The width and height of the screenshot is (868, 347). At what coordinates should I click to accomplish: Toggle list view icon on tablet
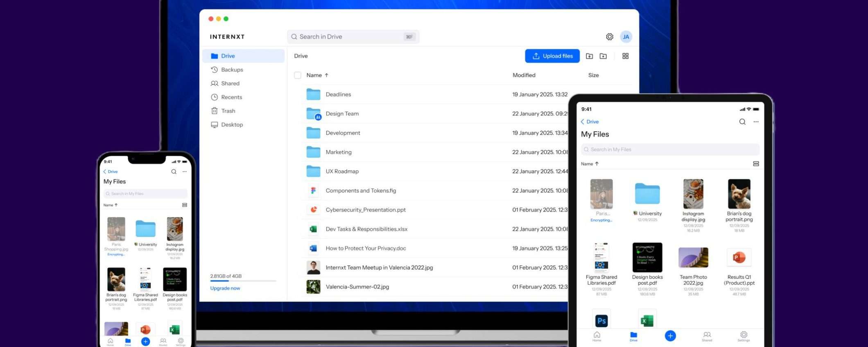(756, 164)
